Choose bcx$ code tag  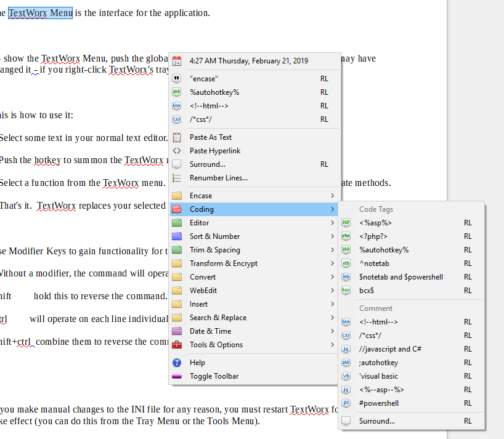pyautogui.click(x=412, y=291)
